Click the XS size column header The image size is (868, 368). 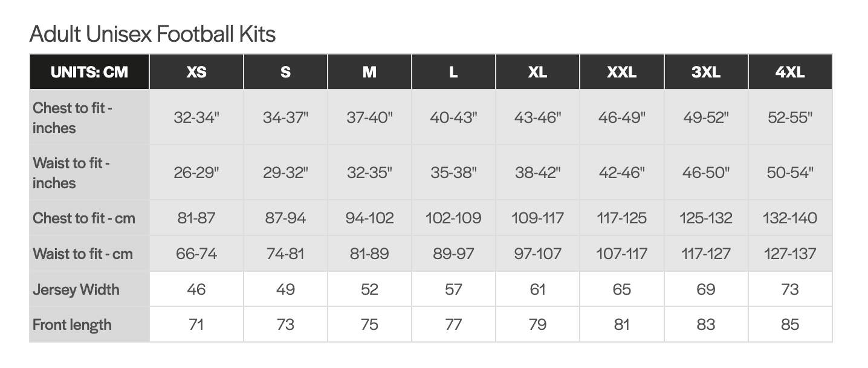point(196,72)
